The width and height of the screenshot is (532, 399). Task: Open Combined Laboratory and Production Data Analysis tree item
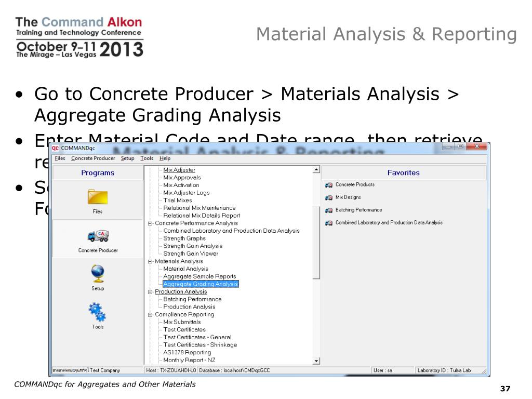pyautogui.click(x=231, y=231)
